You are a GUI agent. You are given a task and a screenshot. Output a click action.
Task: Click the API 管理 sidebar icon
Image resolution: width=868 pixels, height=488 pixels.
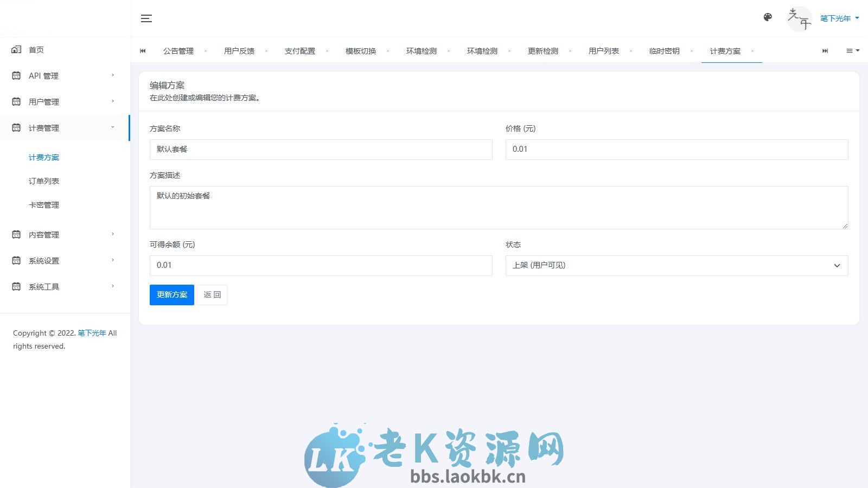click(x=16, y=75)
